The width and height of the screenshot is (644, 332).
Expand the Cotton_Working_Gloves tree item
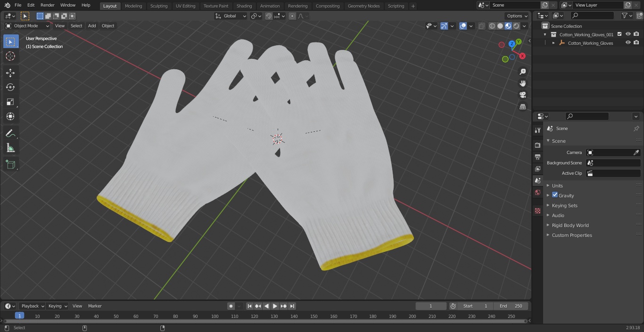pyautogui.click(x=553, y=43)
